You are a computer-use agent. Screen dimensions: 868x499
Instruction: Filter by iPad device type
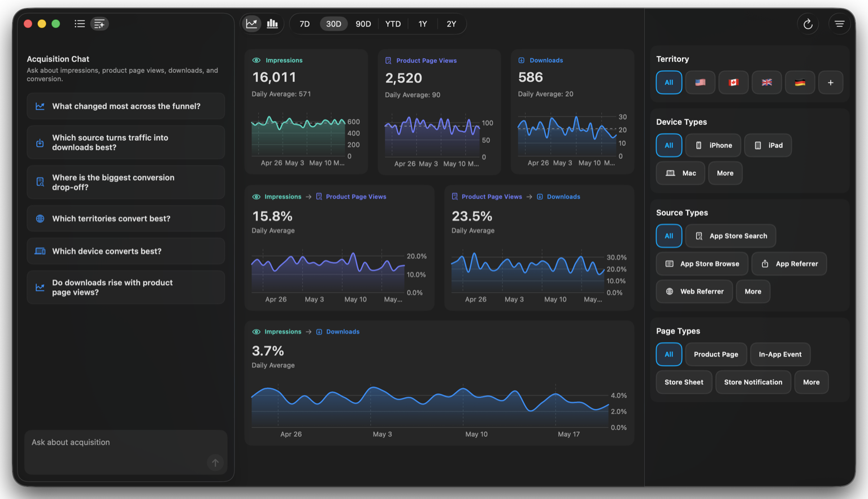coord(768,145)
